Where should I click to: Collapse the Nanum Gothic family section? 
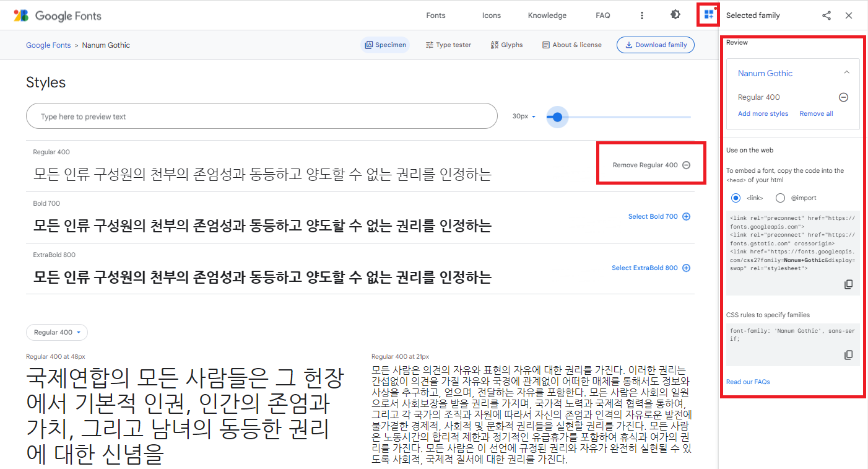tap(846, 72)
